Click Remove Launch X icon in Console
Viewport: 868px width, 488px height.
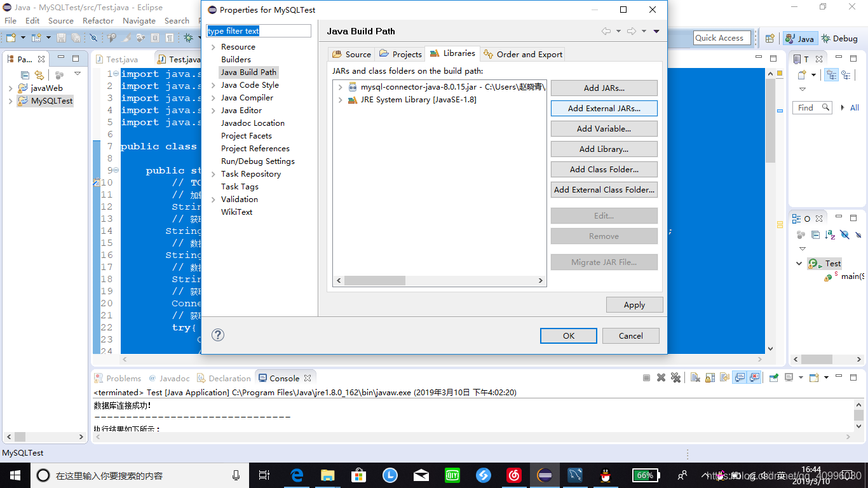[x=661, y=377]
